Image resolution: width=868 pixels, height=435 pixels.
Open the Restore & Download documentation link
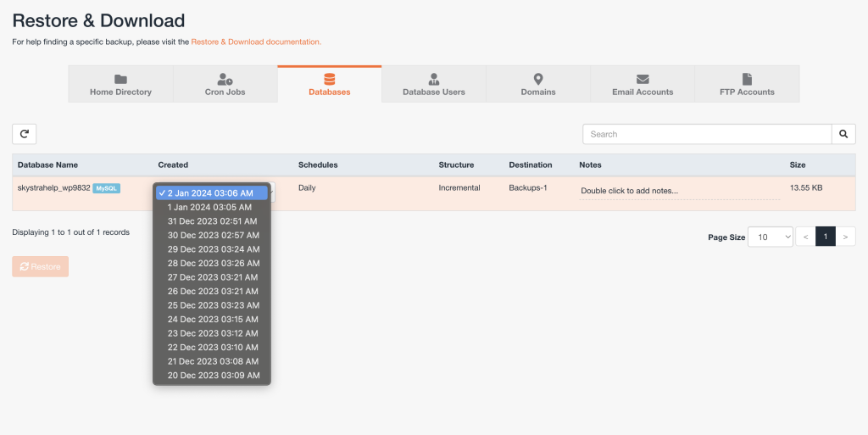coord(256,42)
